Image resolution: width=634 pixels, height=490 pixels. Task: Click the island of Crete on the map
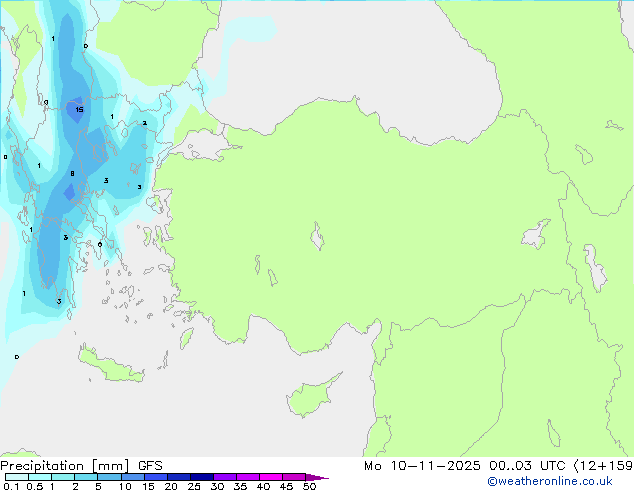click(110, 366)
